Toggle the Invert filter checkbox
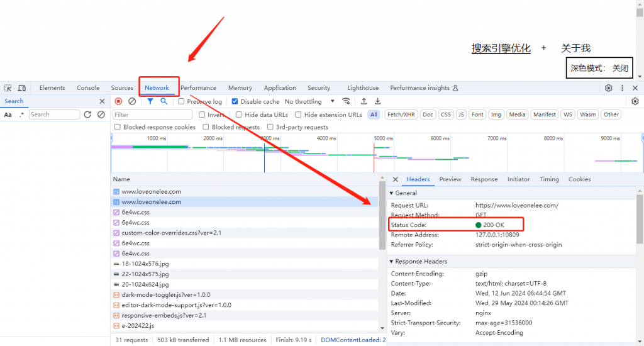 (202, 114)
